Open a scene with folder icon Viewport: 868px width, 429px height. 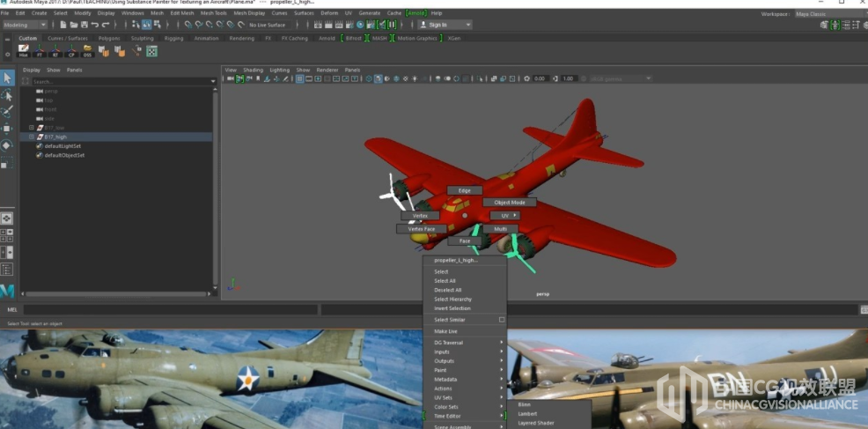(x=74, y=25)
